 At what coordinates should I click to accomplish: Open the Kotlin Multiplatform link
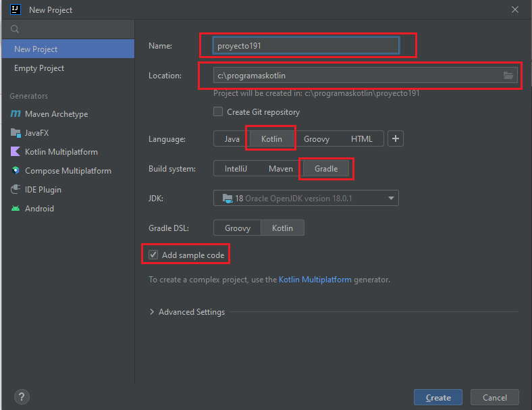click(315, 280)
